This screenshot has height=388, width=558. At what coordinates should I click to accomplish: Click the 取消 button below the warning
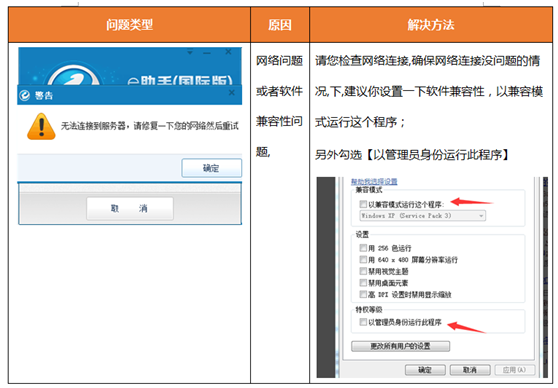pyautogui.click(x=130, y=209)
